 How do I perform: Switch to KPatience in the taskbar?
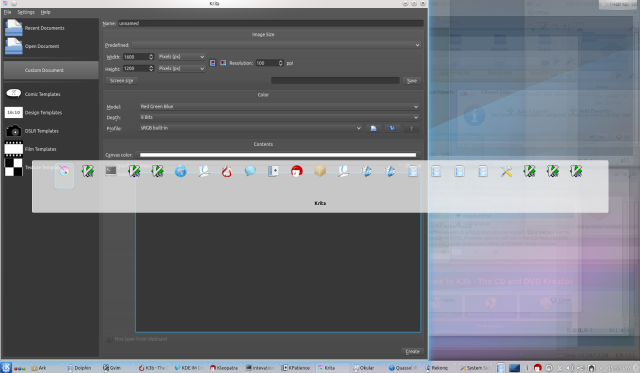(297, 368)
